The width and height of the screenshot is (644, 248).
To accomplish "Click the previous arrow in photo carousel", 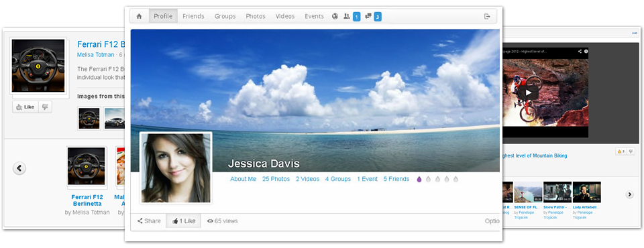I will pos(19,168).
